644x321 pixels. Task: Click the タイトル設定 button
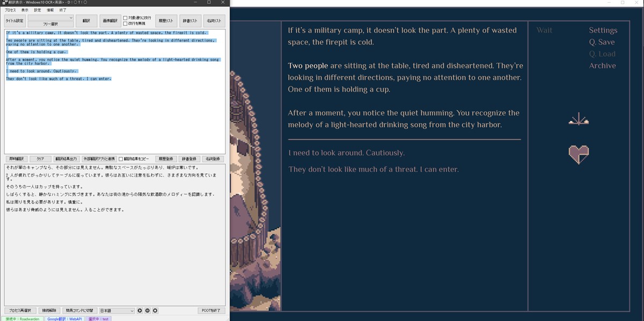[x=14, y=21]
